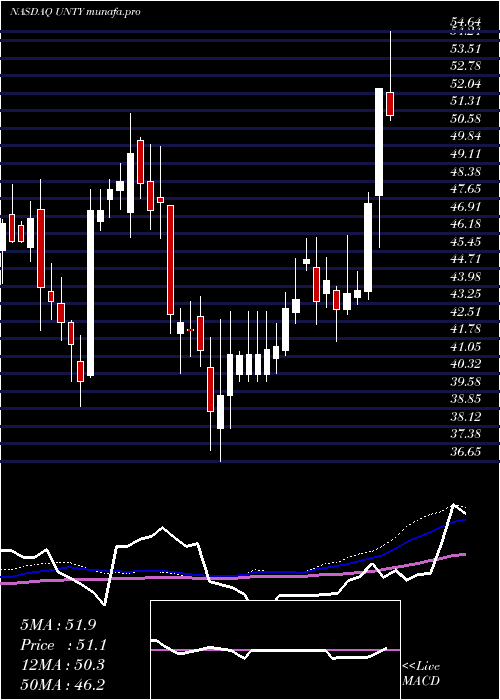Click the Price : 51.1 reading
Viewport: 500px width, 700px height.
[64, 645]
